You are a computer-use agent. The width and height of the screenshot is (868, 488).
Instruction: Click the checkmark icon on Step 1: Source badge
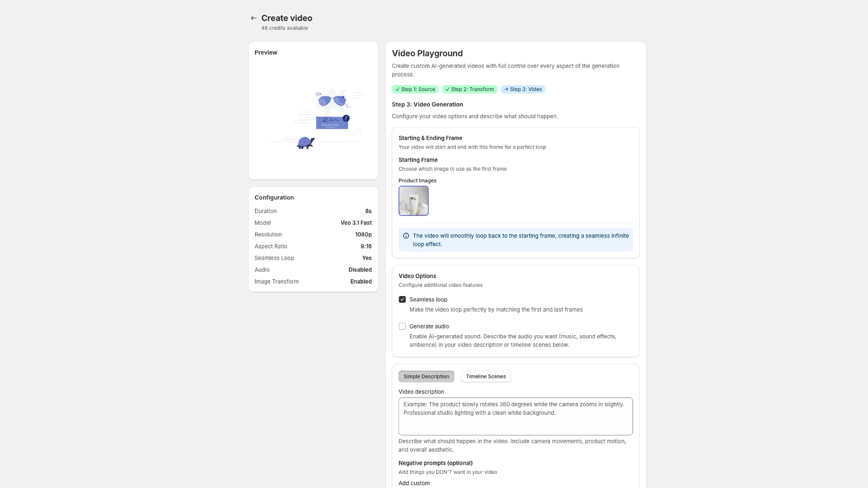pyautogui.click(x=397, y=89)
